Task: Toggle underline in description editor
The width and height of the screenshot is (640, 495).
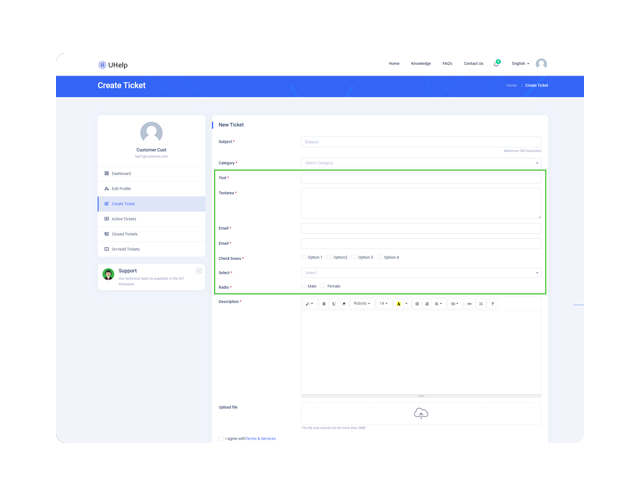Action: pyautogui.click(x=334, y=304)
